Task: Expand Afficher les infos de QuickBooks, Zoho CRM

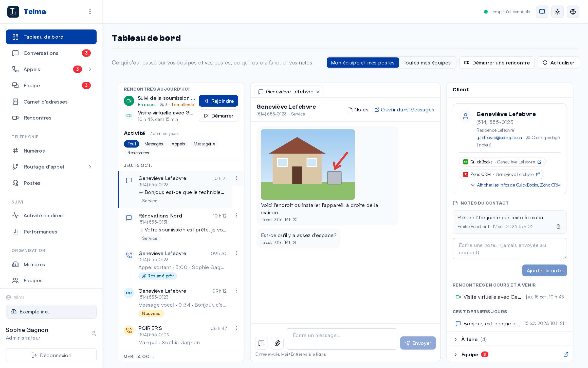Action: coord(516,185)
